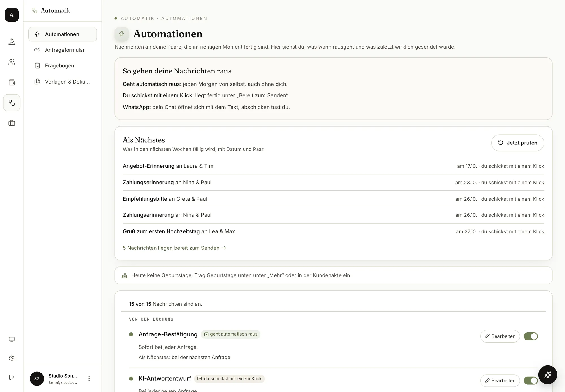Image resolution: width=565 pixels, height=392 pixels.
Task: Click the logout icon
Action: (12, 377)
